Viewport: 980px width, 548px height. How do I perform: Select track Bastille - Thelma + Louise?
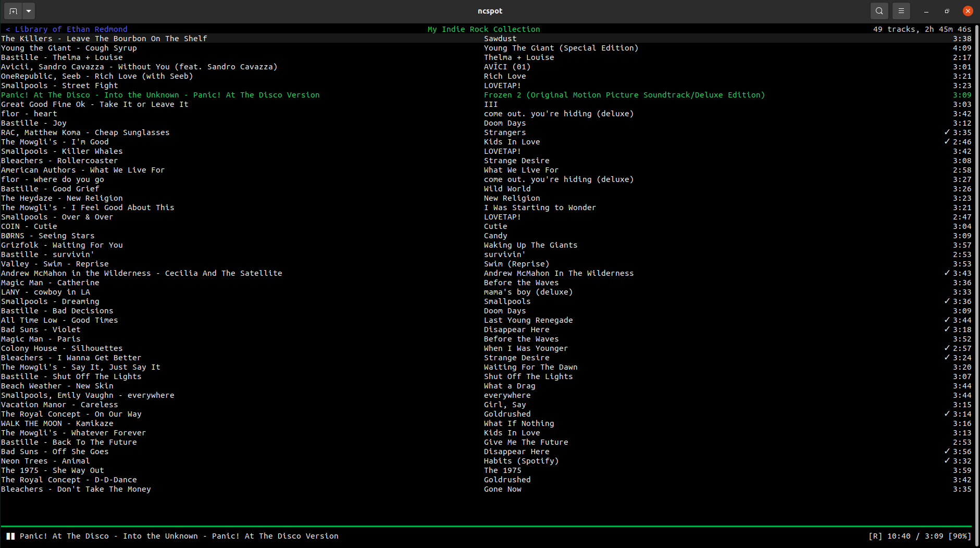coord(486,57)
